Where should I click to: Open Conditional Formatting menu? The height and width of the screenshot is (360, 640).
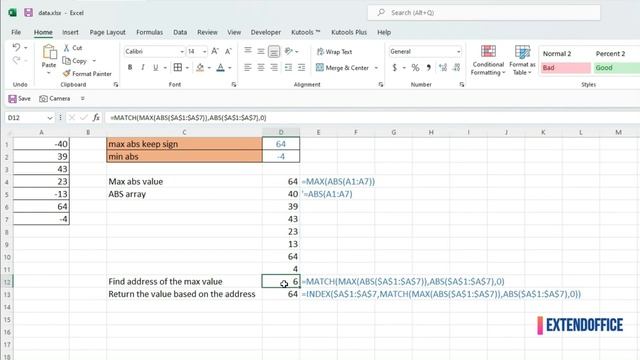coord(488,60)
